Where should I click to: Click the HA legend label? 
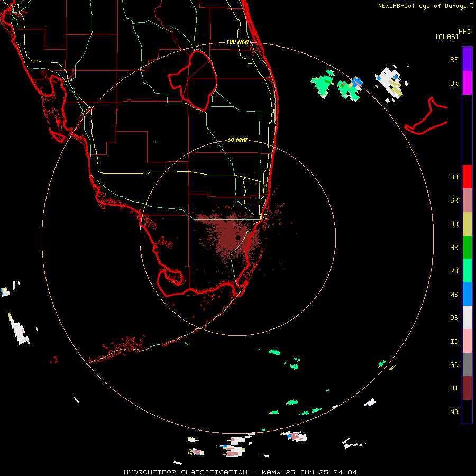(x=454, y=177)
